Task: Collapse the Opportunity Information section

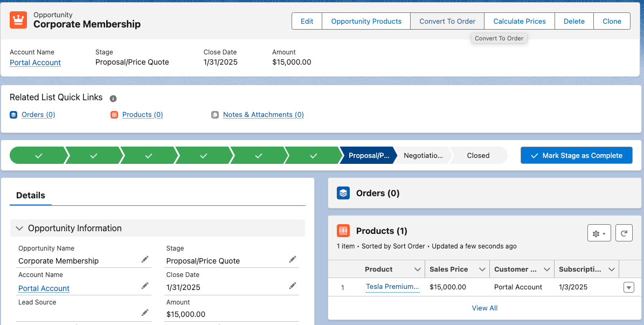Action: tap(19, 229)
